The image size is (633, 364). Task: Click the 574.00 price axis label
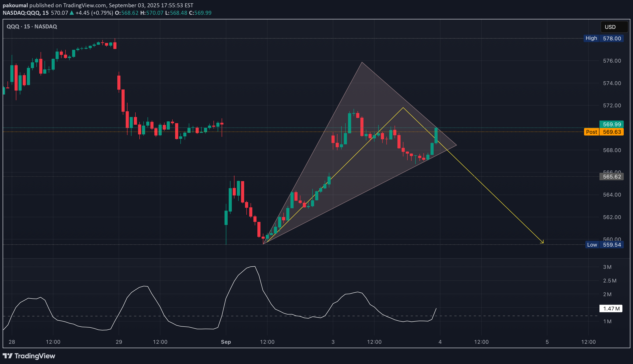pyautogui.click(x=612, y=83)
